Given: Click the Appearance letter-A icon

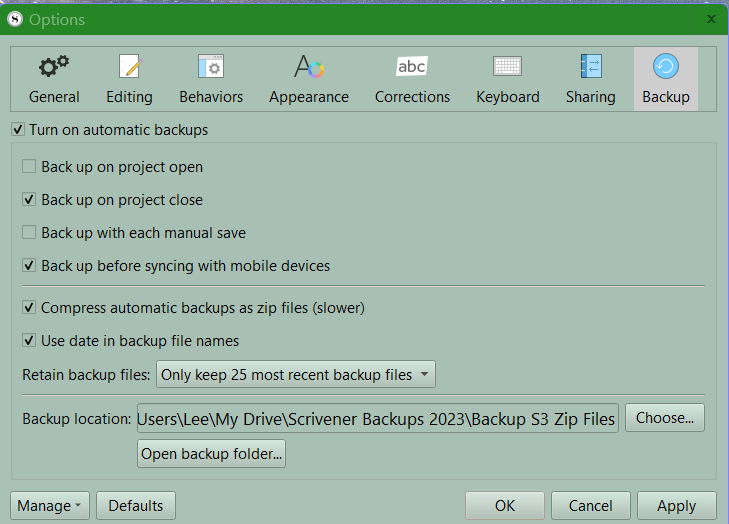Looking at the screenshot, I should pyautogui.click(x=308, y=67).
